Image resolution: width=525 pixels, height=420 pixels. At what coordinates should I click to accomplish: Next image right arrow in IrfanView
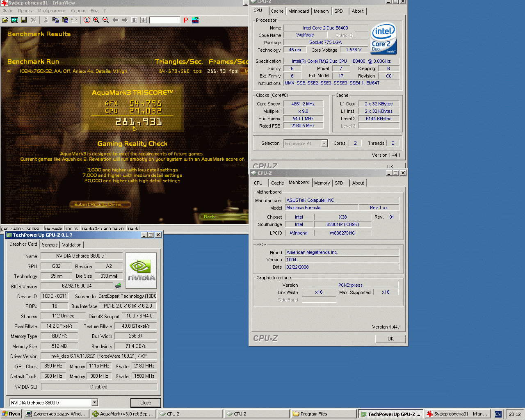125,20
